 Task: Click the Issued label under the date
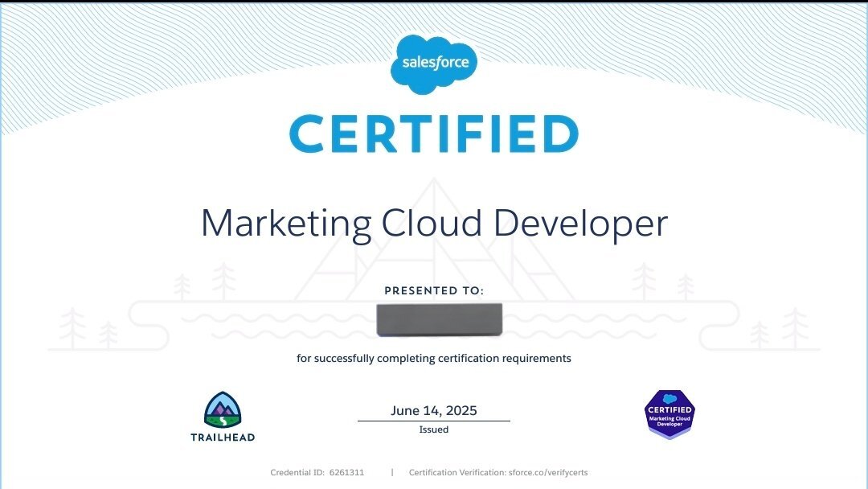point(433,429)
